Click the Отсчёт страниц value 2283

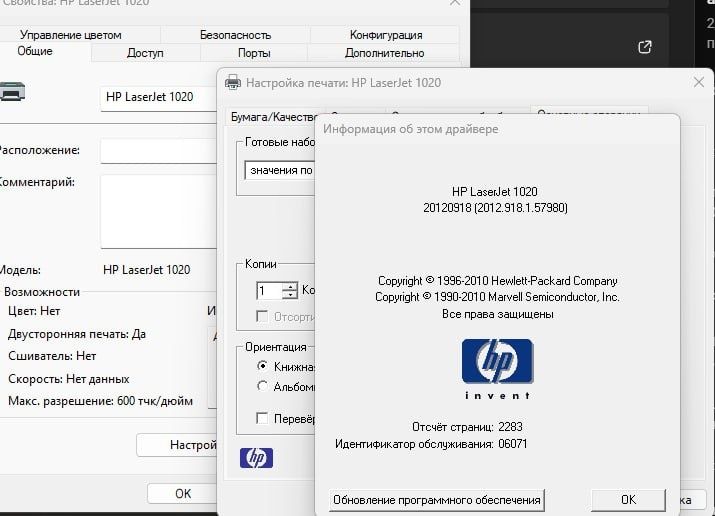pyautogui.click(x=510, y=427)
